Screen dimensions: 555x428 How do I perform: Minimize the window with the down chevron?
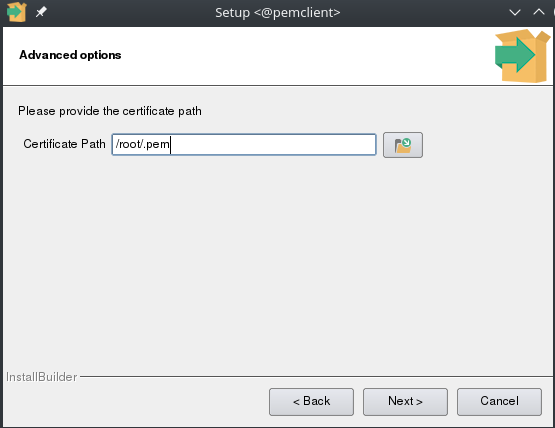tap(515, 13)
